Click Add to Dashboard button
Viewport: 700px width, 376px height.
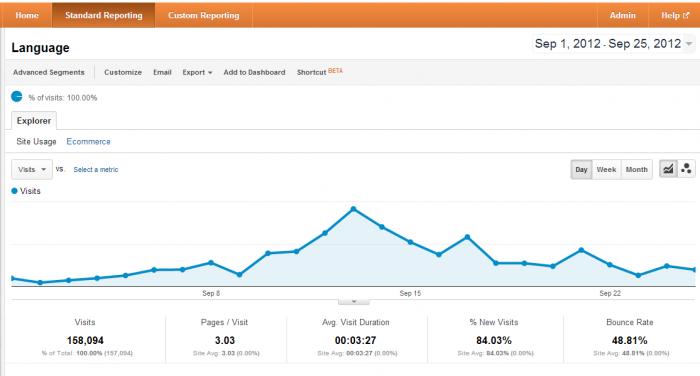coord(254,72)
